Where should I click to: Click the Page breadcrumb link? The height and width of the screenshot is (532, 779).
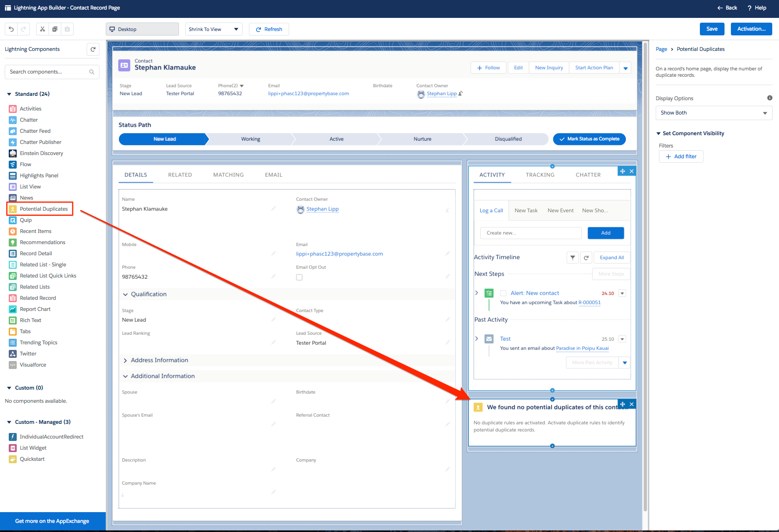pyautogui.click(x=661, y=49)
